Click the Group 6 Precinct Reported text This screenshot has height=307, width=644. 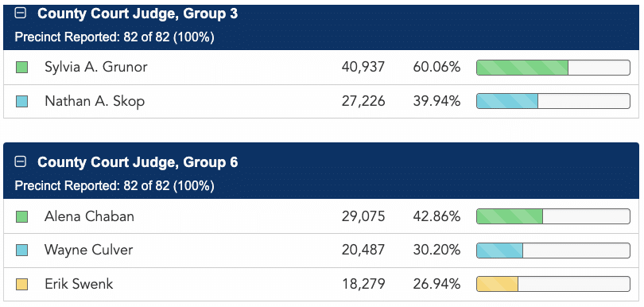point(114,186)
